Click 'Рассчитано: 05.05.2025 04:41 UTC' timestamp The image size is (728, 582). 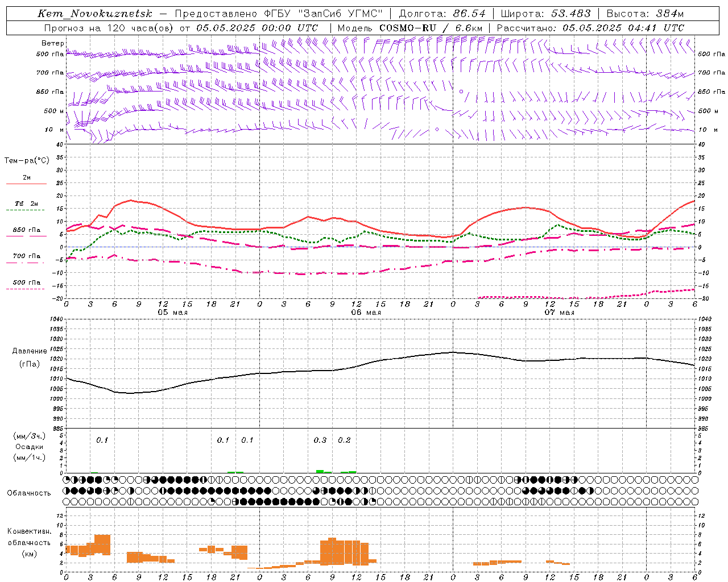pyautogui.click(x=590, y=28)
